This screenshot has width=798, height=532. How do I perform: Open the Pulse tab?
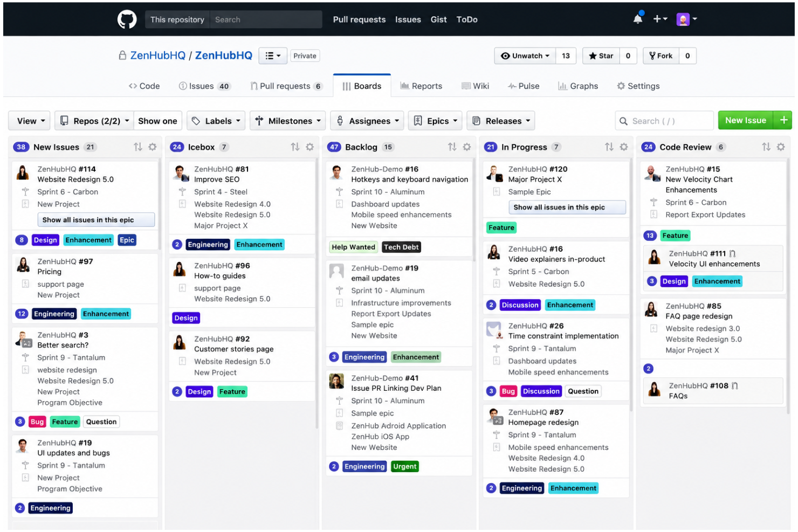pos(524,86)
